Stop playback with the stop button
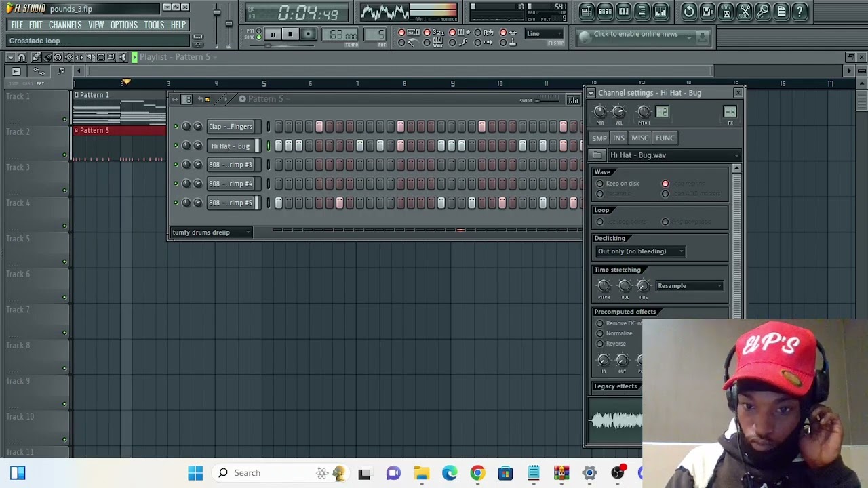The image size is (868, 488). (x=290, y=34)
